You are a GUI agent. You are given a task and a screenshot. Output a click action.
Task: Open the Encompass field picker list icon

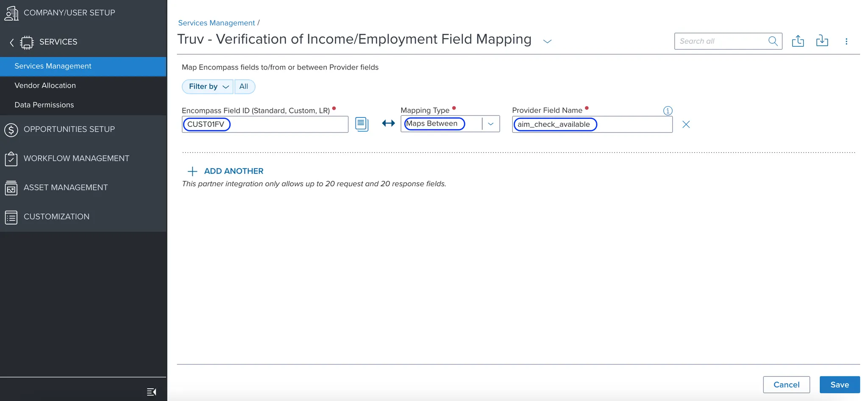362,124
